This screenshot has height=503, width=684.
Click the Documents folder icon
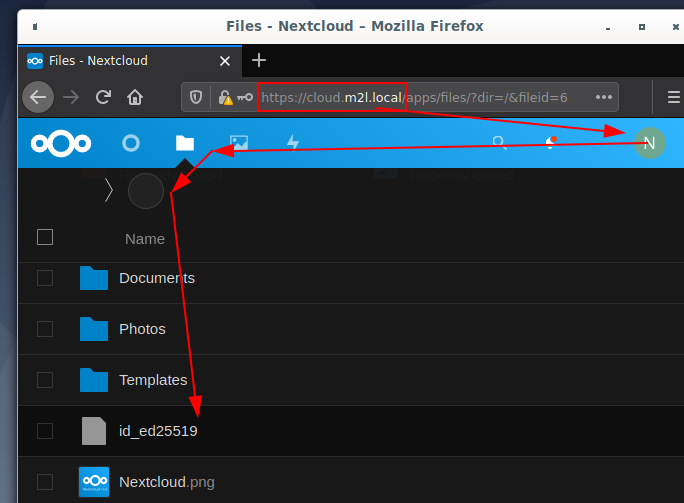94,278
